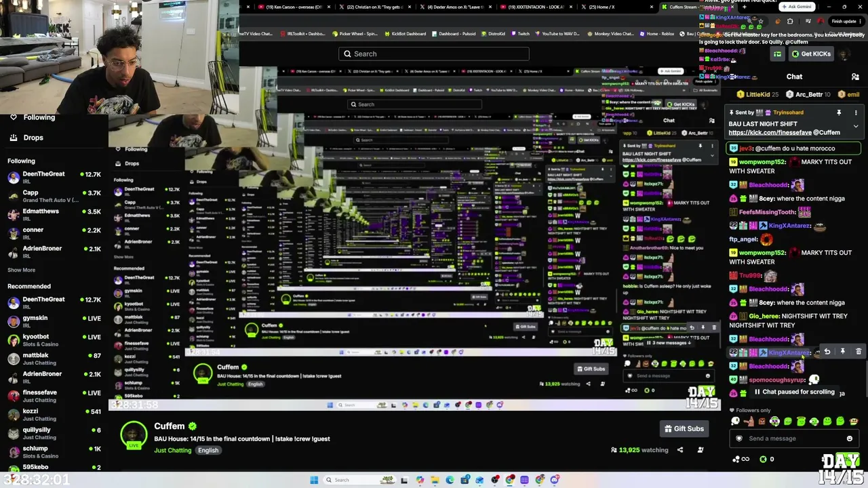Click the pin icon on the pinned message
The width and height of the screenshot is (868, 488).
(839, 113)
